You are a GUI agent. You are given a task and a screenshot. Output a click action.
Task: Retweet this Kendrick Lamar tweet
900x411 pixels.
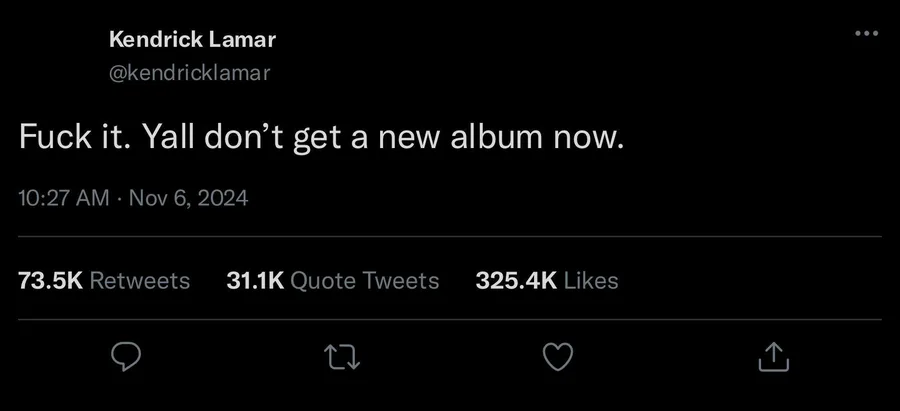[342, 355]
